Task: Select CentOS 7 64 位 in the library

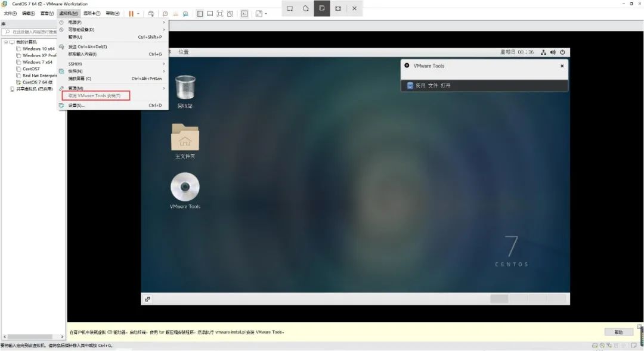Action: 37,82
